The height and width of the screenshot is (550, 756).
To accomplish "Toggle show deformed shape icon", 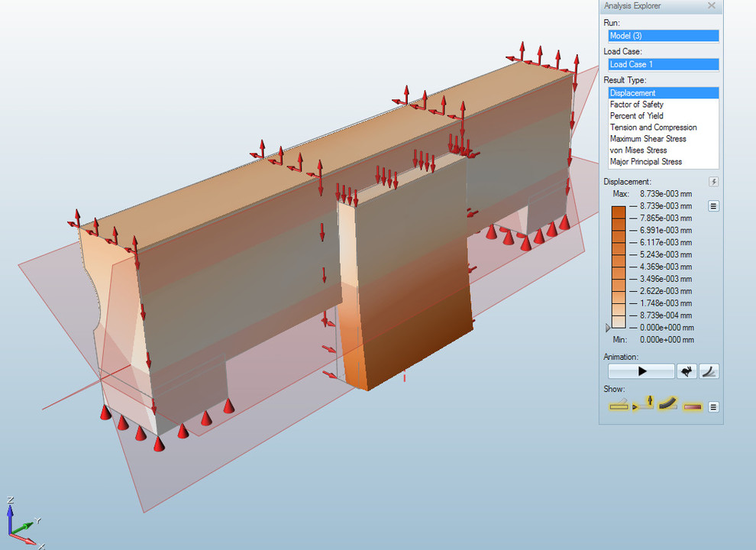I will point(668,405).
